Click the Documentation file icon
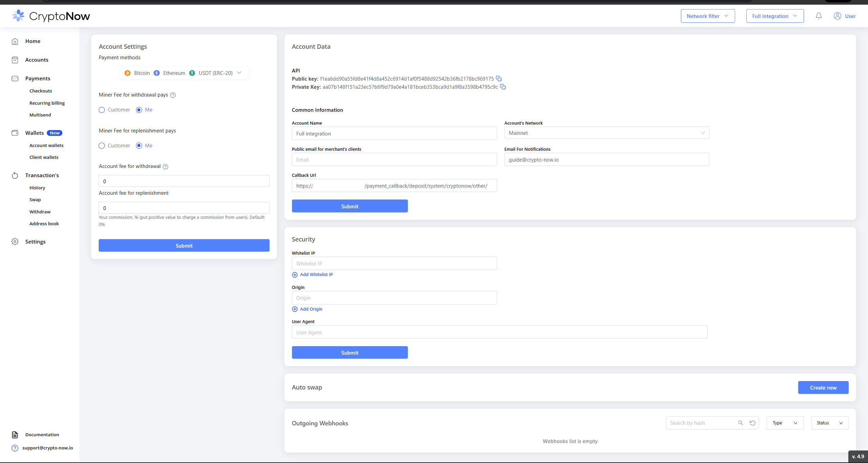 tap(15, 435)
